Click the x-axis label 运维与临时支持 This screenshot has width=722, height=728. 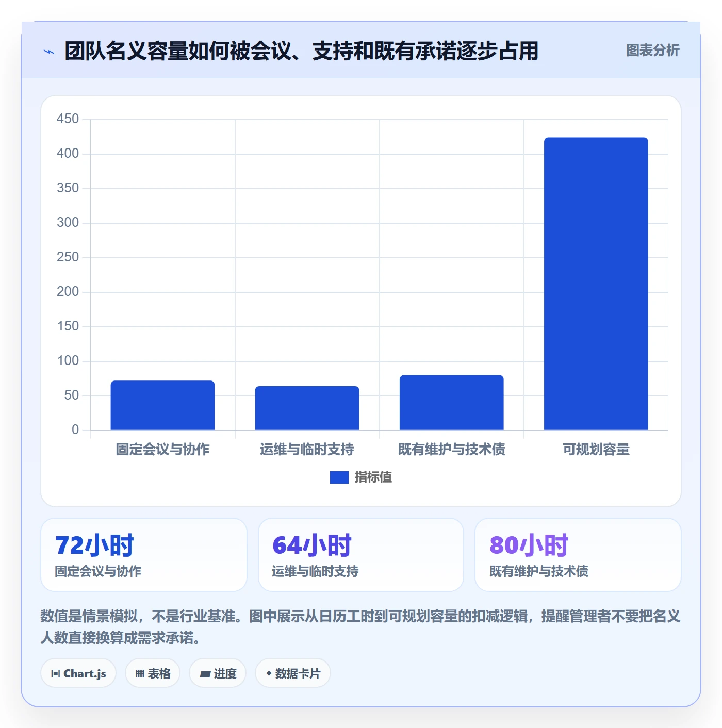(x=307, y=450)
